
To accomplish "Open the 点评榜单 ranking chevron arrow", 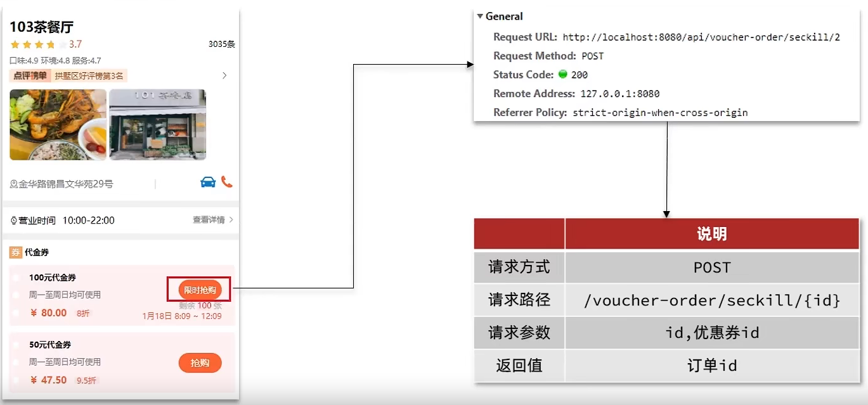I will click(x=224, y=75).
